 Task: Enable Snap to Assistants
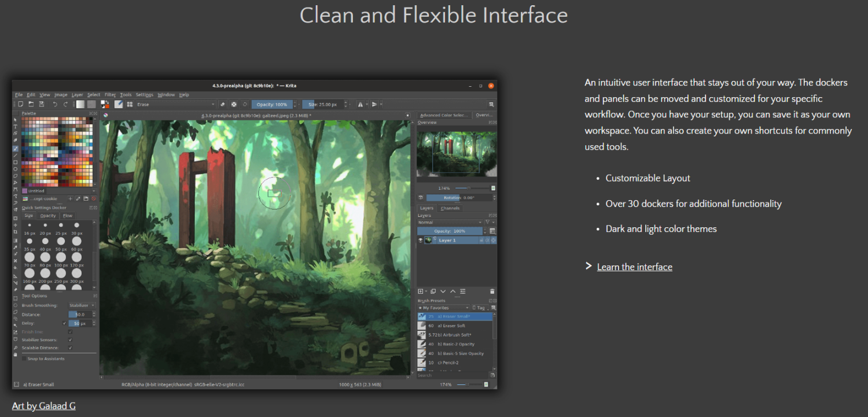point(24,359)
